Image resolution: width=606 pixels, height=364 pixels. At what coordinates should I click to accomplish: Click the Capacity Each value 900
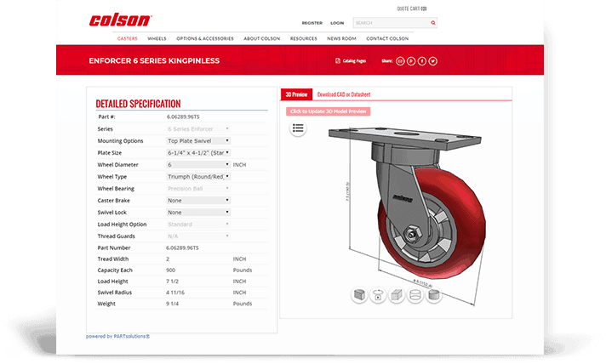pyautogui.click(x=171, y=270)
